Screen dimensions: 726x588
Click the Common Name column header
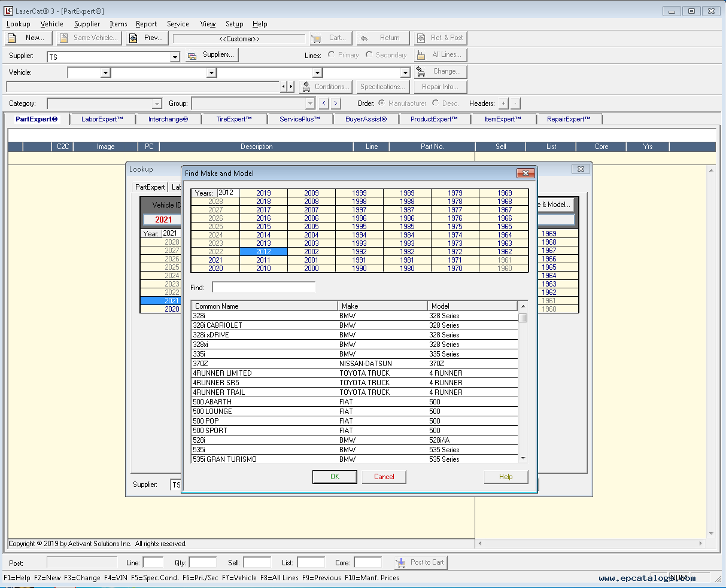[264, 306]
